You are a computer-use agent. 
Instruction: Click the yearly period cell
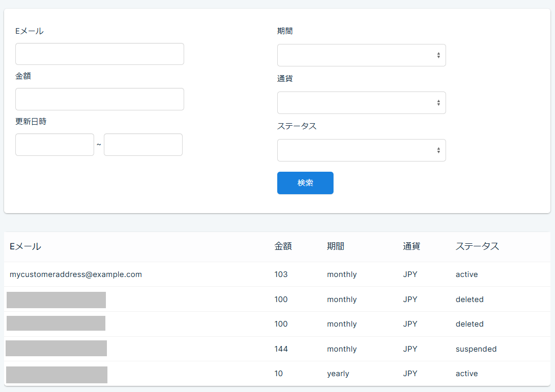pyautogui.click(x=338, y=374)
